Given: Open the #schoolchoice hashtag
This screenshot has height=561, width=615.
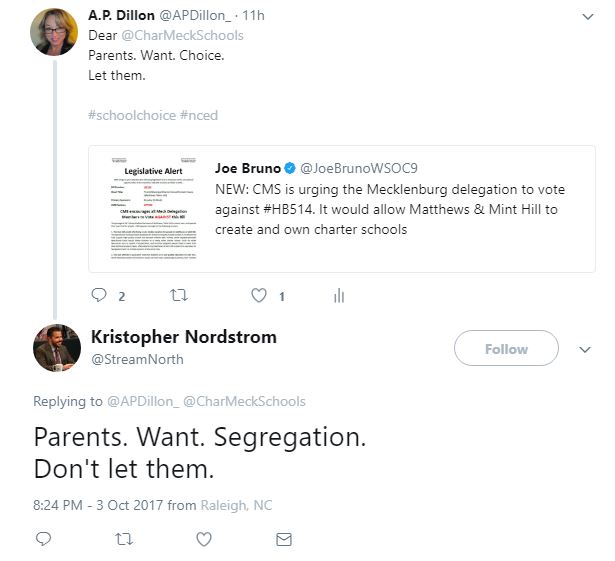Looking at the screenshot, I should (119, 115).
